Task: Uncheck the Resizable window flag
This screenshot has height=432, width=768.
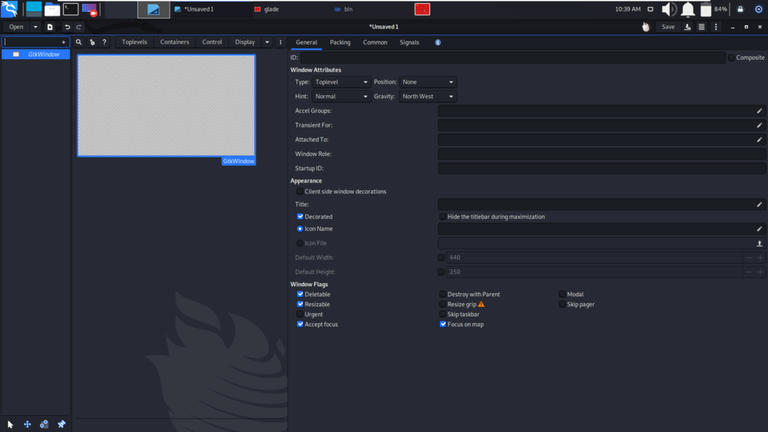Action: pyautogui.click(x=300, y=304)
